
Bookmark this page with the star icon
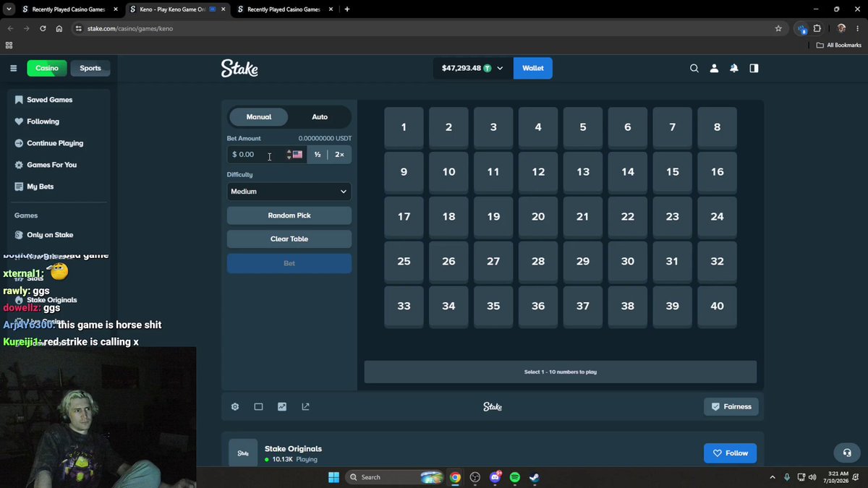(778, 28)
